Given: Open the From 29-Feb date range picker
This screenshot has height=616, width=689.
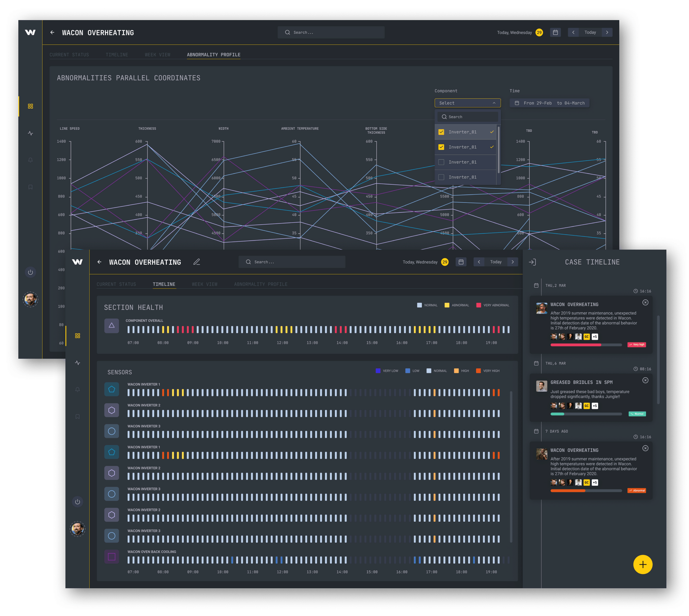Looking at the screenshot, I should coord(550,103).
